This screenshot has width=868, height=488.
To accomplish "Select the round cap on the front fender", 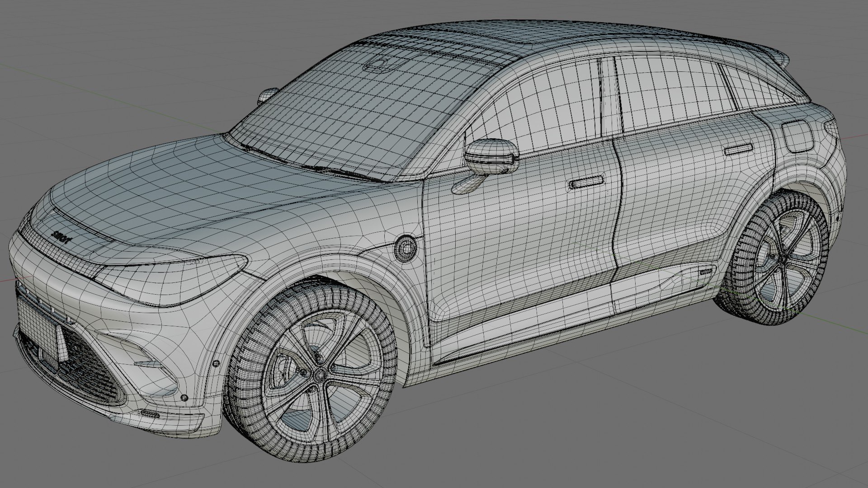I will (406, 249).
